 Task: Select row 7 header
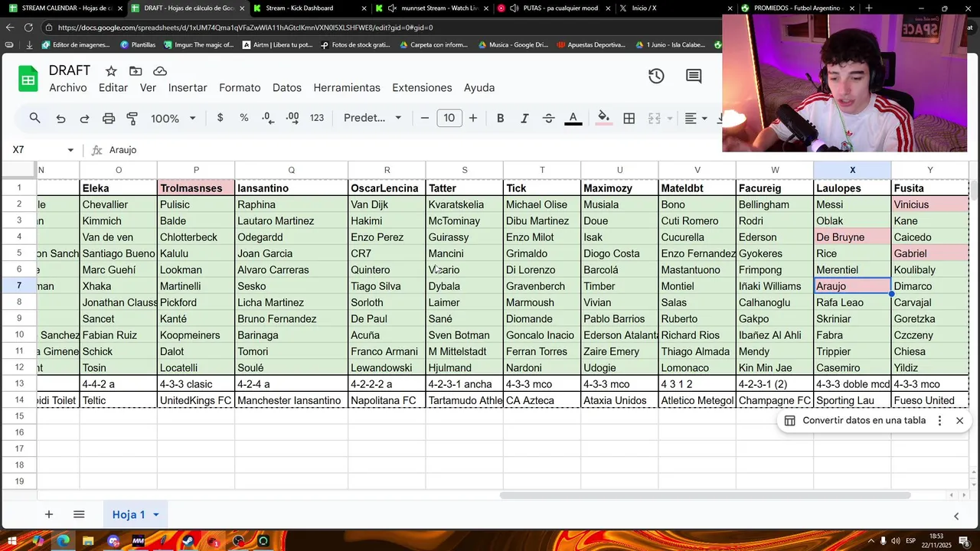coord(19,286)
